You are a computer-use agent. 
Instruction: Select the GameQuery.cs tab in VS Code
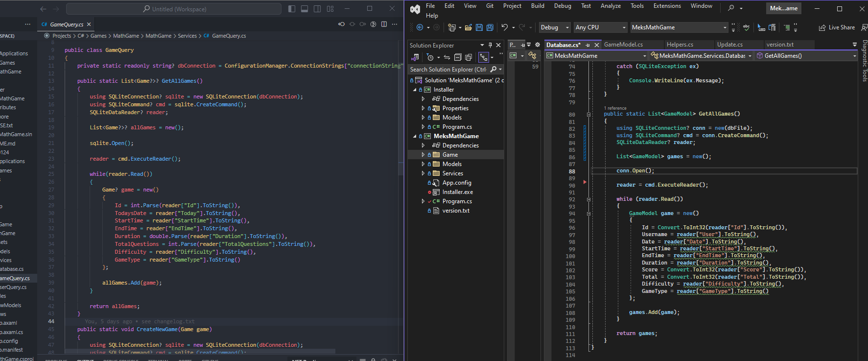point(66,24)
